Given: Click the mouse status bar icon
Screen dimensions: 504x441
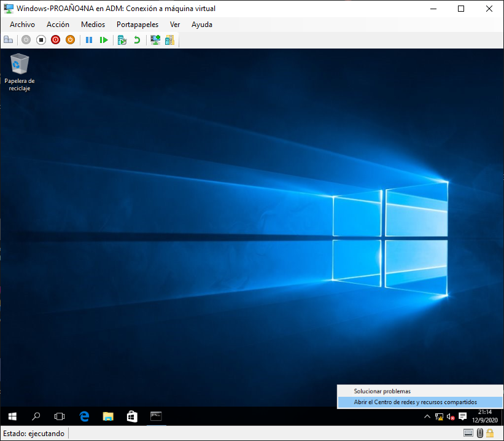Looking at the screenshot, I should point(480,433).
